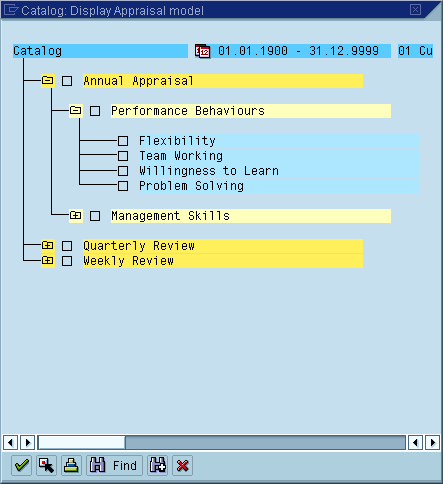Select the Willingness to Learn checkbox

(x=123, y=171)
